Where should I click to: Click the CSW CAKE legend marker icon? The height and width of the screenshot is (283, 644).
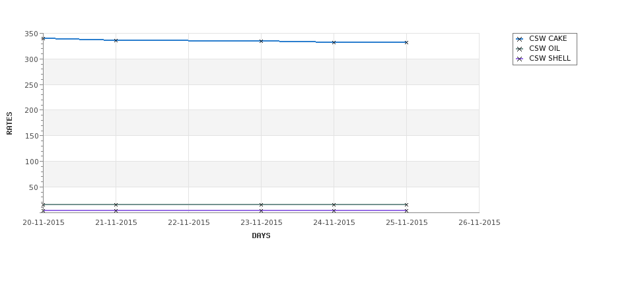520,39
